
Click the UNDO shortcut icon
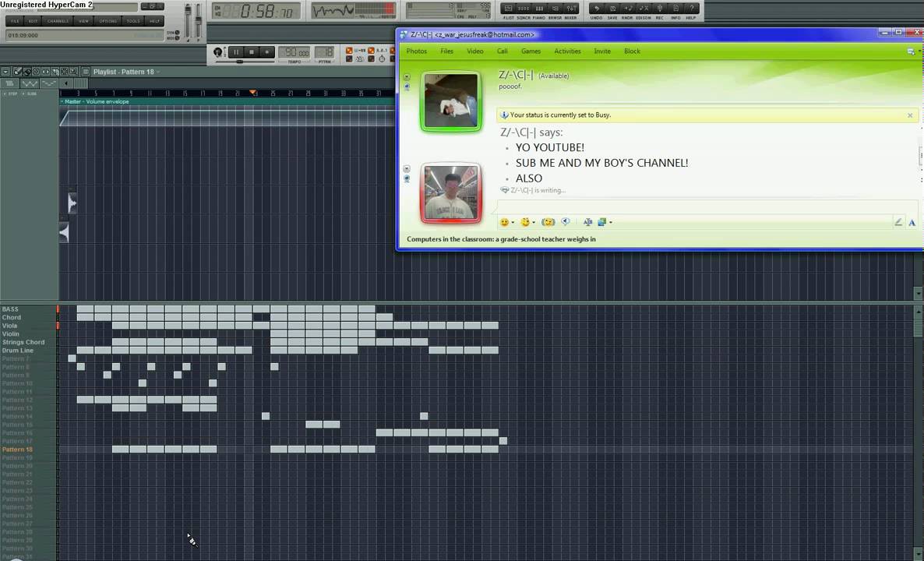596,9
